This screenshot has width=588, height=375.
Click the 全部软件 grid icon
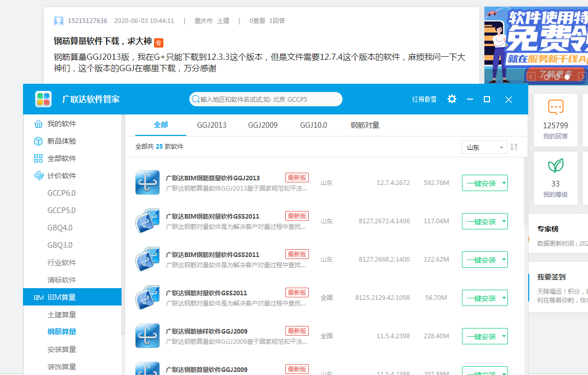[x=38, y=158]
